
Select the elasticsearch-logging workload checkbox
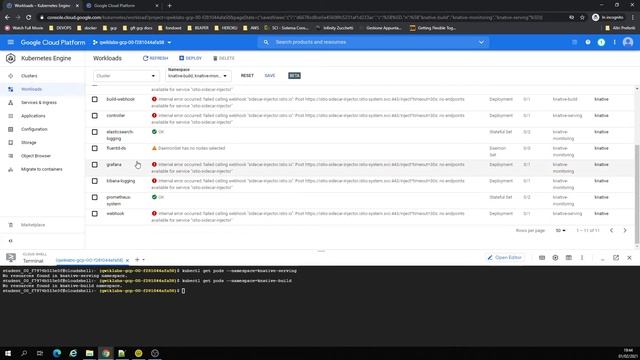95,132
